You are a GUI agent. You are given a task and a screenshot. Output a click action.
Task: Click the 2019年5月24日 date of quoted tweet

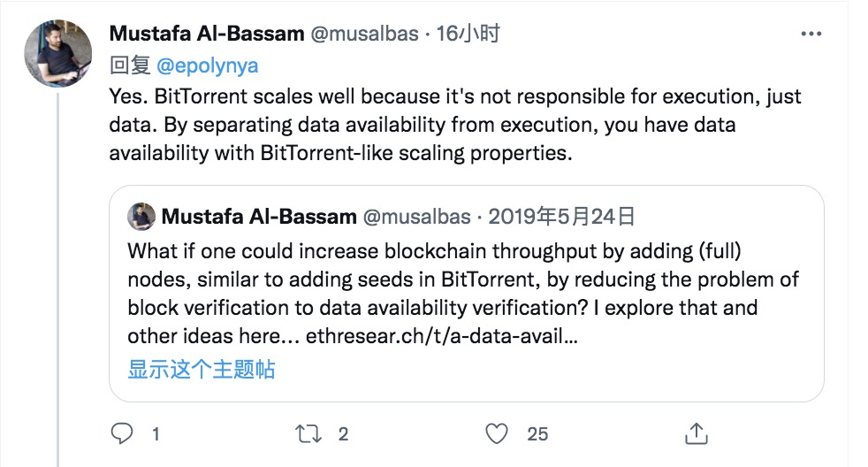pos(561,217)
